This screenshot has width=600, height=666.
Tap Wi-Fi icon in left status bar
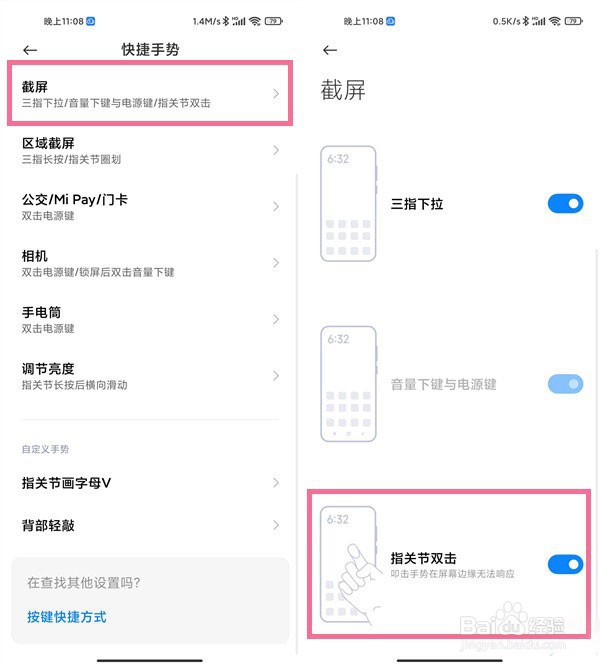click(x=255, y=21)
